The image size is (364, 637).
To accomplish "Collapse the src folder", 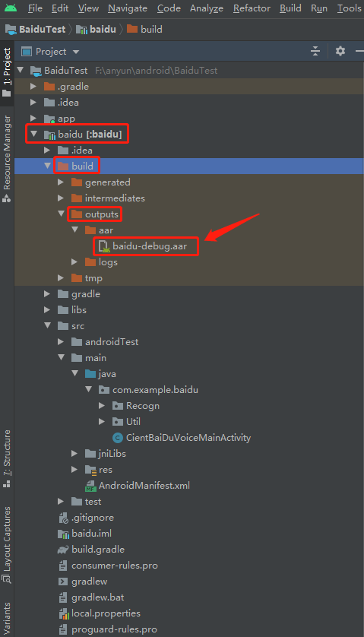I will [x=48, y=326].
